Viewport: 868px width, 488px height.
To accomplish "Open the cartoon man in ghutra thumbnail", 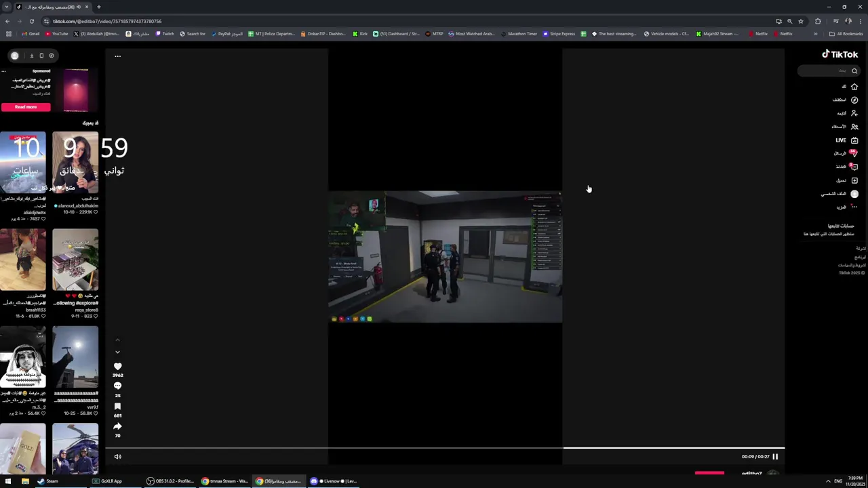I will 23,357.
